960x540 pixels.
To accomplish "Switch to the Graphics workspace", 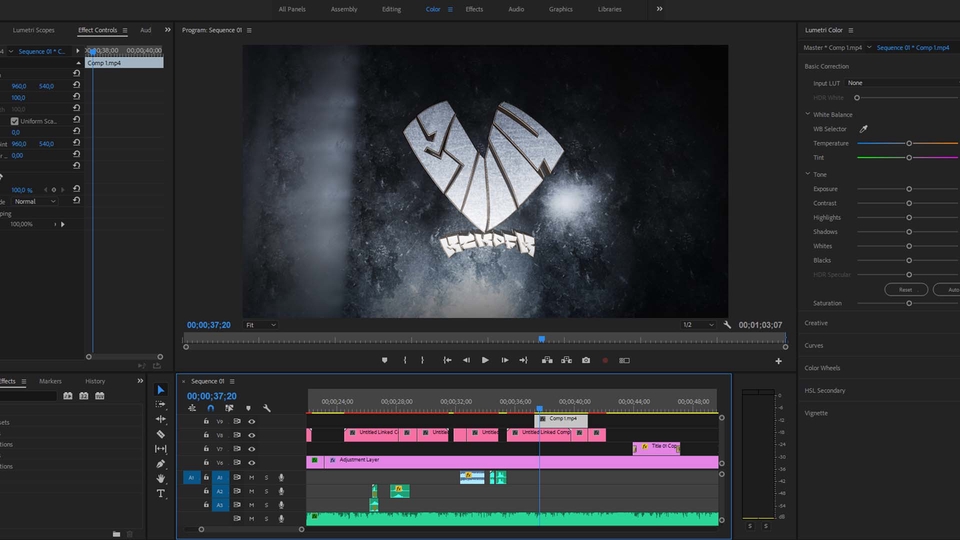I will pyautogui.click(x=560, y=9).
